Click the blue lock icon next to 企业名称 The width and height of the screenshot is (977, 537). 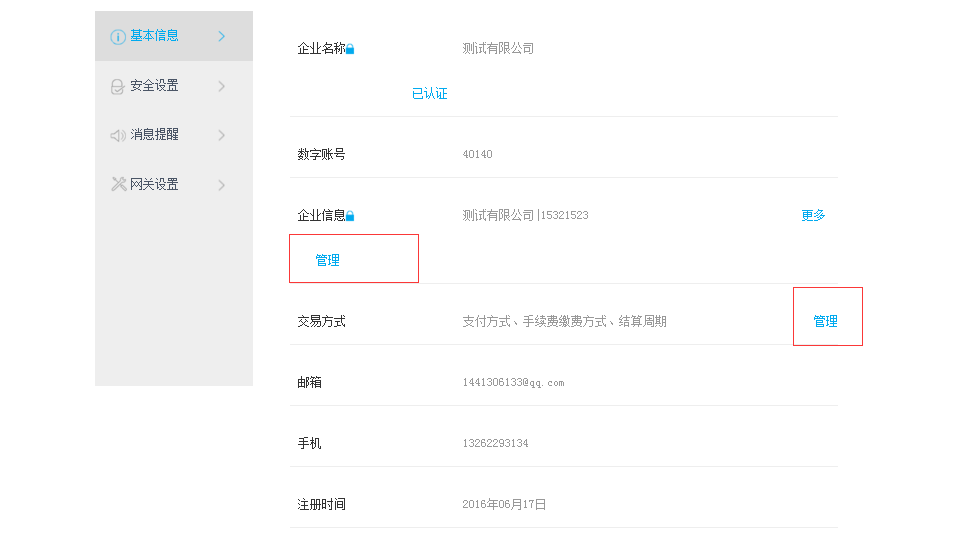350,49
